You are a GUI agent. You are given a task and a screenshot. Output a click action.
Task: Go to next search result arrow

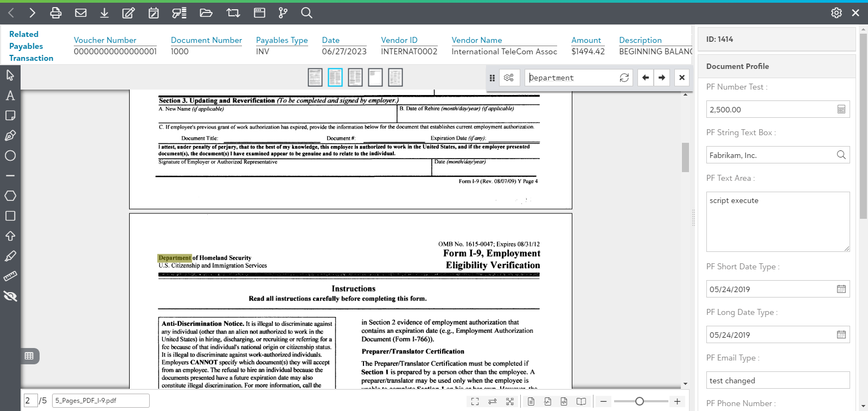click(x=662, y=78)
